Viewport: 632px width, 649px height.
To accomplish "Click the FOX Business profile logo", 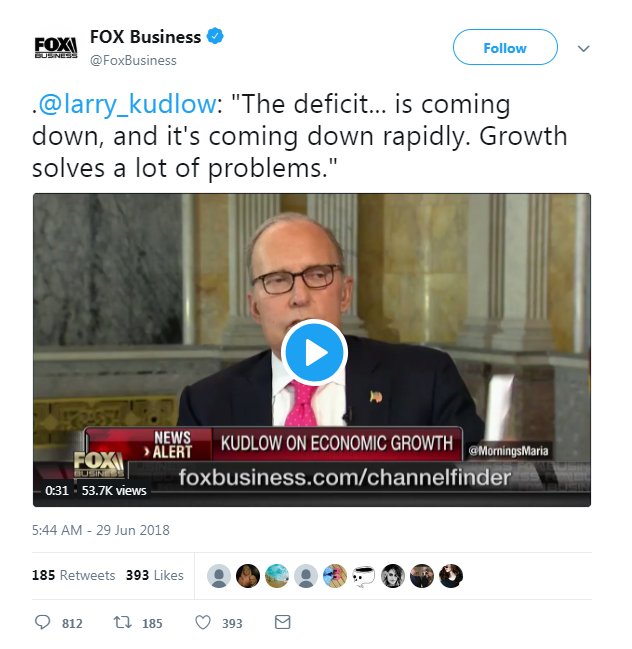I will click(x=55, y=48).
